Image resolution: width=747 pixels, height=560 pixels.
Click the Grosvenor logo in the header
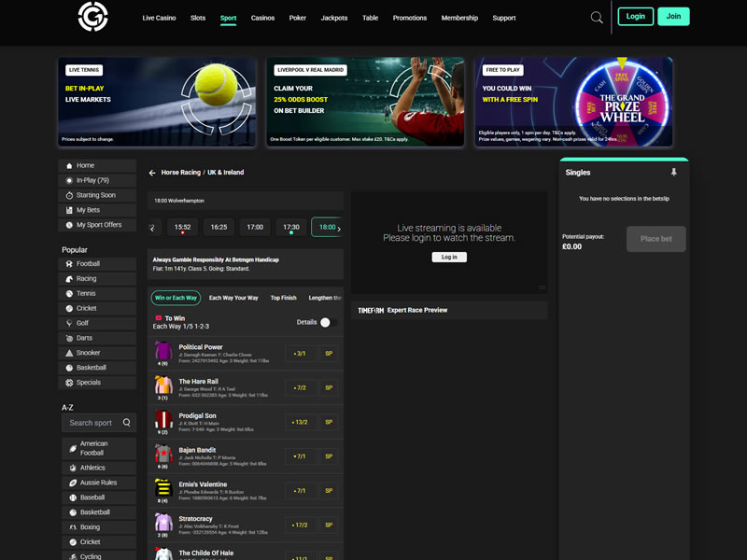[x=92, y=17]
